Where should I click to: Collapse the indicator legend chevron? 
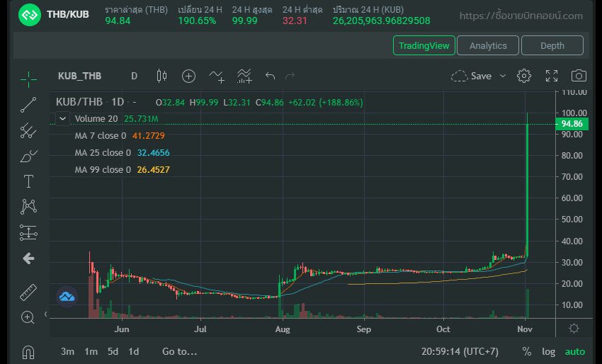[x=62, y=119]
